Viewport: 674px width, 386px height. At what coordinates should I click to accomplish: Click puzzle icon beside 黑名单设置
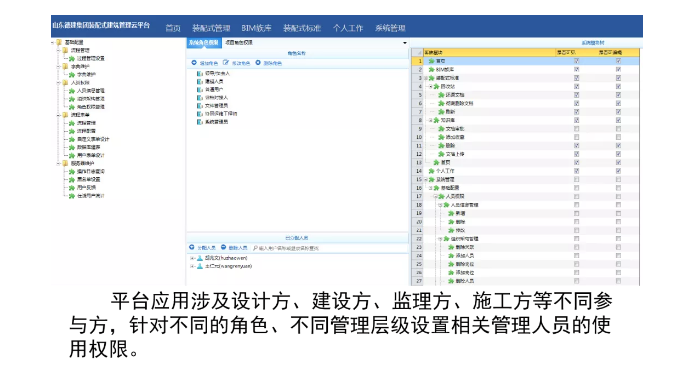pos(72,180)
